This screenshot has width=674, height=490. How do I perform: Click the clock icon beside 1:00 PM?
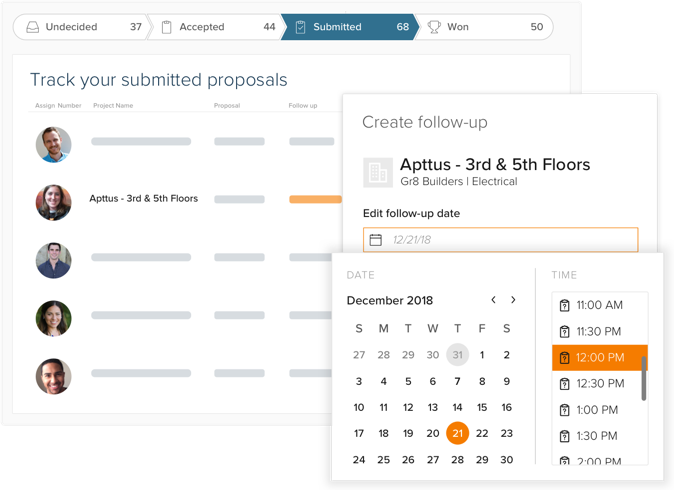[x=564, y=409]
